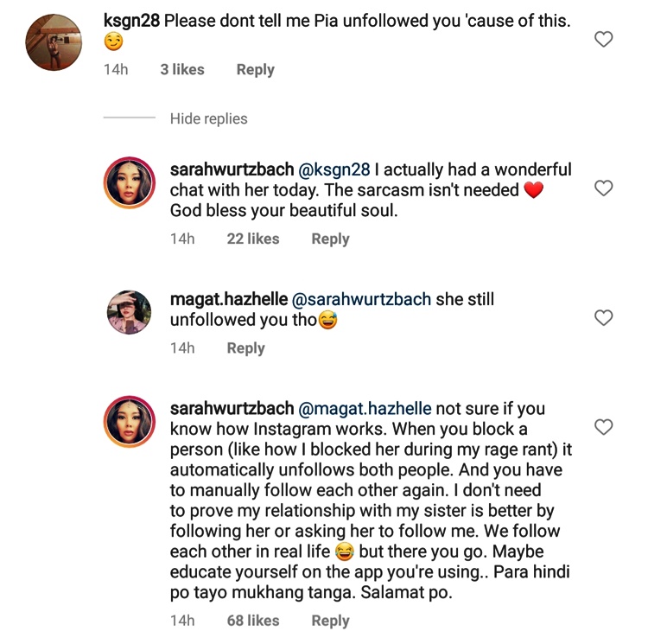Reply to sarahwurtzbach's 22-likes comment

click(x=330, y=239)
